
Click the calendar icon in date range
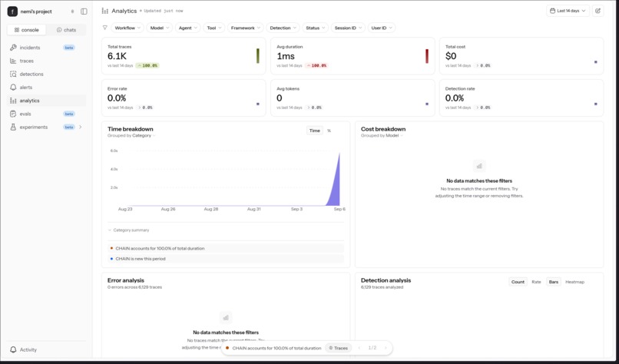(x=553, y=11)
